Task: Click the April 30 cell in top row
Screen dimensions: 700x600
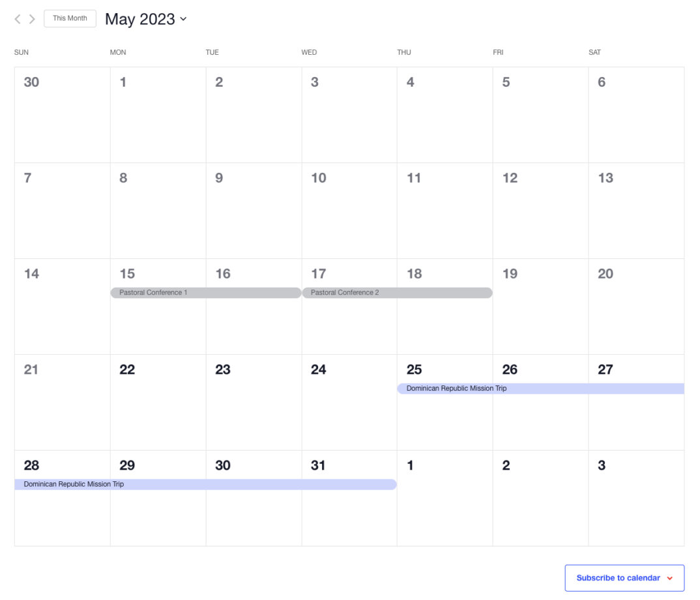Action: coord(62,114)
